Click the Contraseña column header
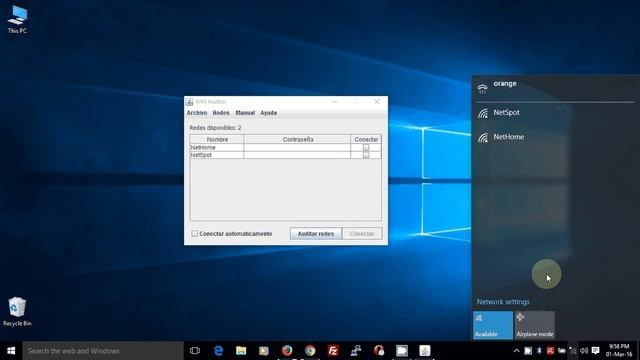The image size is (640, 360). point(297,139)
